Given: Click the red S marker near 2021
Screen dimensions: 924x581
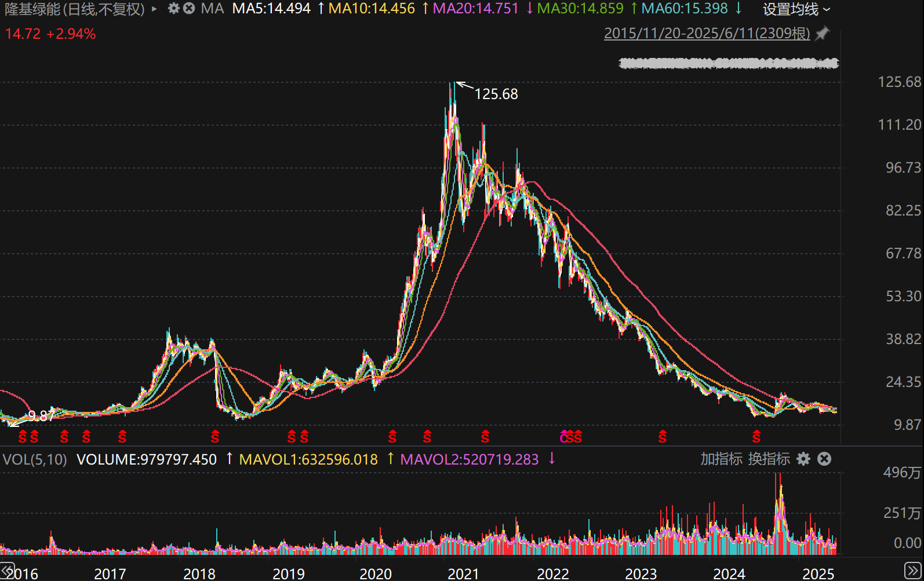Looking at the screenshot, I should click(x=485, y=437).
